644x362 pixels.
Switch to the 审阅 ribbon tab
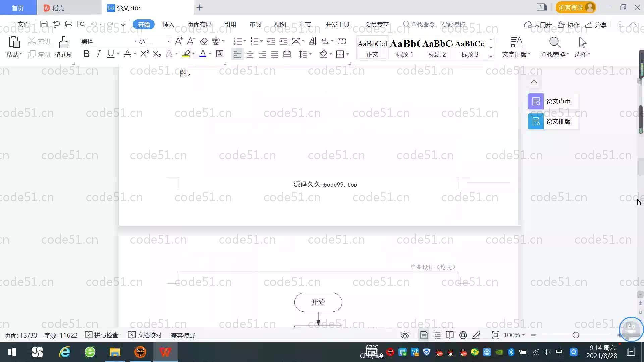[255, 24]
